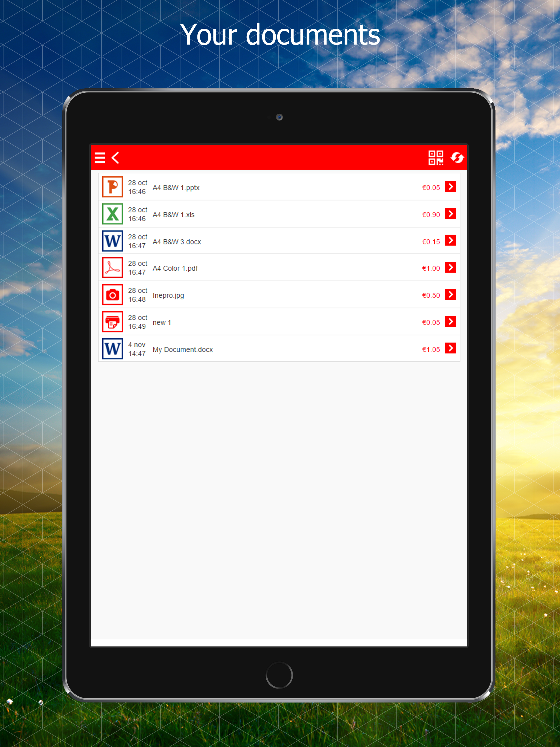
Task: Click the €0.15 price
Action: click(431, 242)
